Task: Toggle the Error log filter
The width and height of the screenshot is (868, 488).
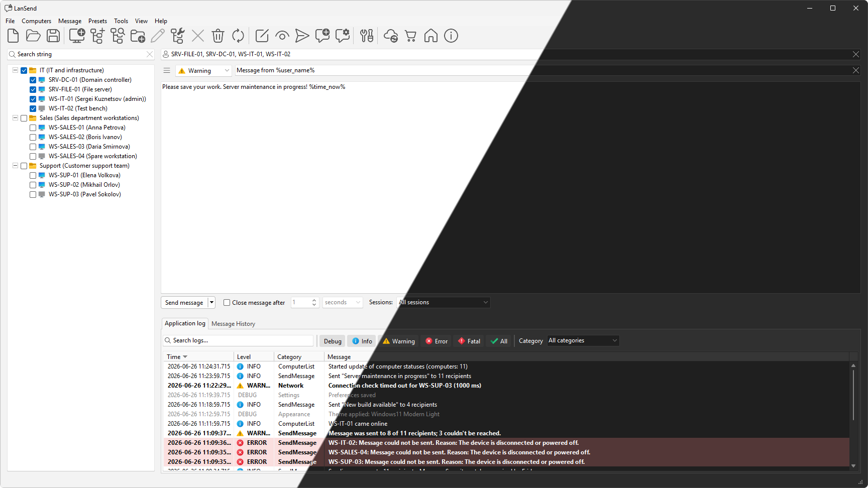Action: (x=436, y=341)
